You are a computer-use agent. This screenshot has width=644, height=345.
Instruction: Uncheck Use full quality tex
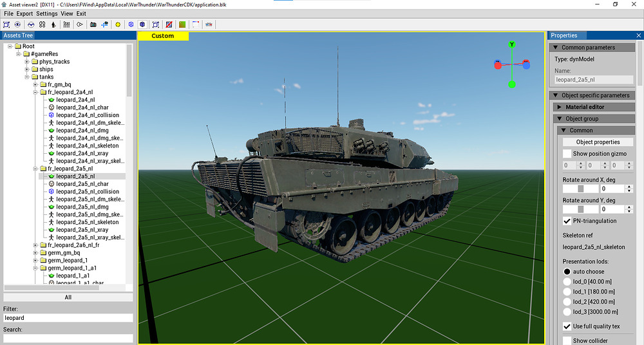pos(567,326)
